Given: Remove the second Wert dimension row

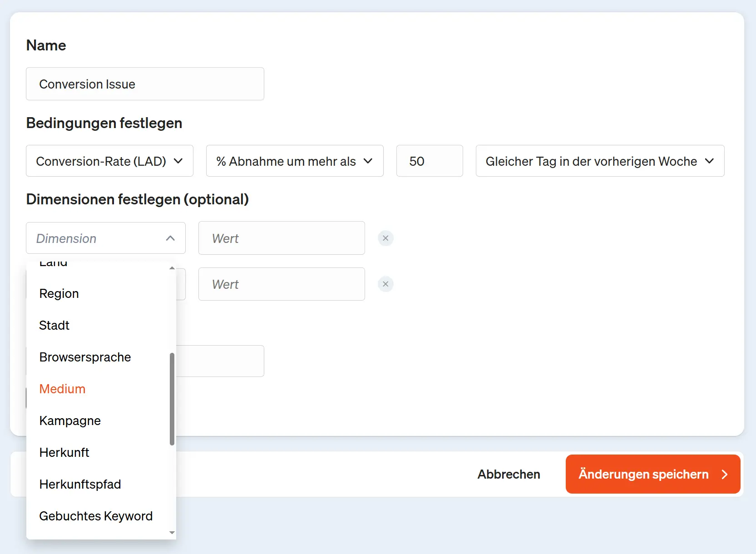Looking at the screenshot, I should tap(385, 284).
